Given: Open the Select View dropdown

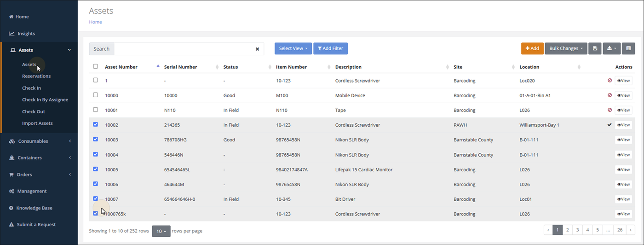Looking at the screenshot, I should [x=293, y=48].
